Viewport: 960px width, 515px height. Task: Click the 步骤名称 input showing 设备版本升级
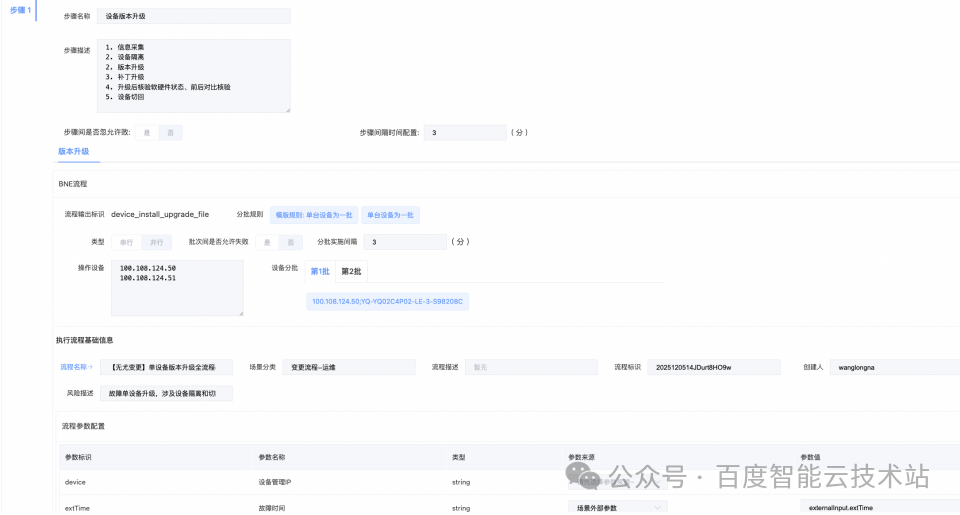193,16
